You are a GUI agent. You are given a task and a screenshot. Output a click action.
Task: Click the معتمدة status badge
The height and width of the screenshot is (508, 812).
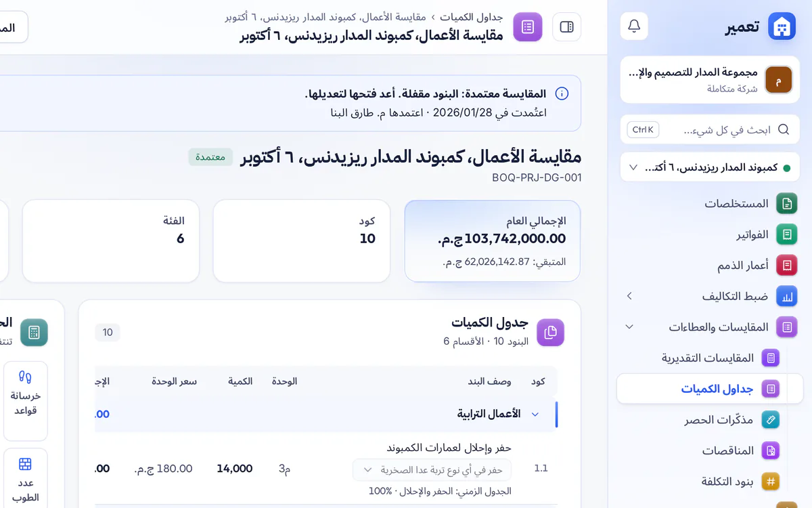[210, 157]
